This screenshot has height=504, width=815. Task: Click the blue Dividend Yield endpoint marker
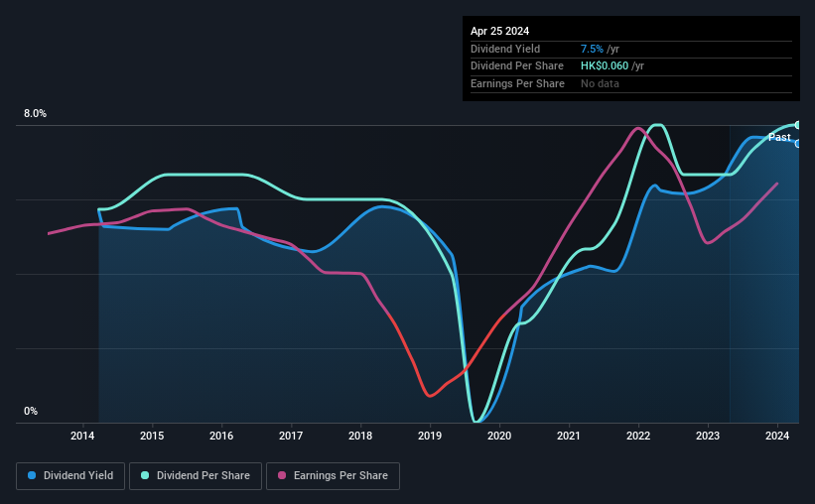coord(798,144)
